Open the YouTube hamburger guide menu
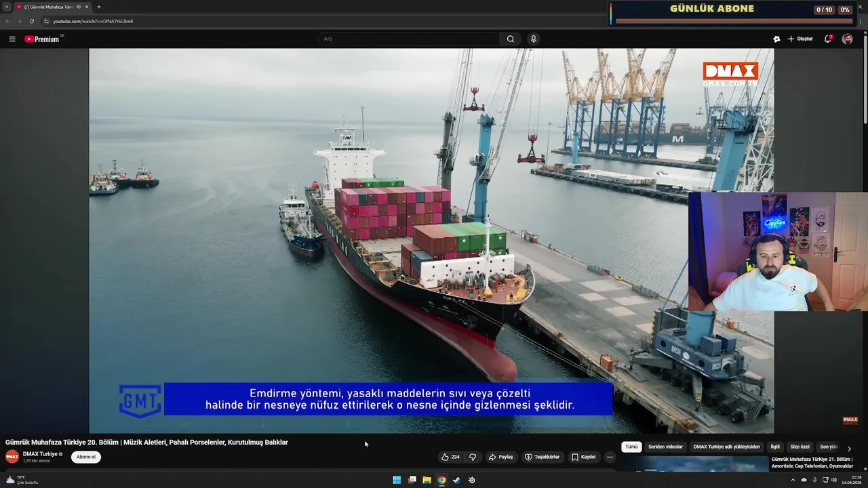The image size is (868, 488). pyautogui.click(x=12, y=39)
